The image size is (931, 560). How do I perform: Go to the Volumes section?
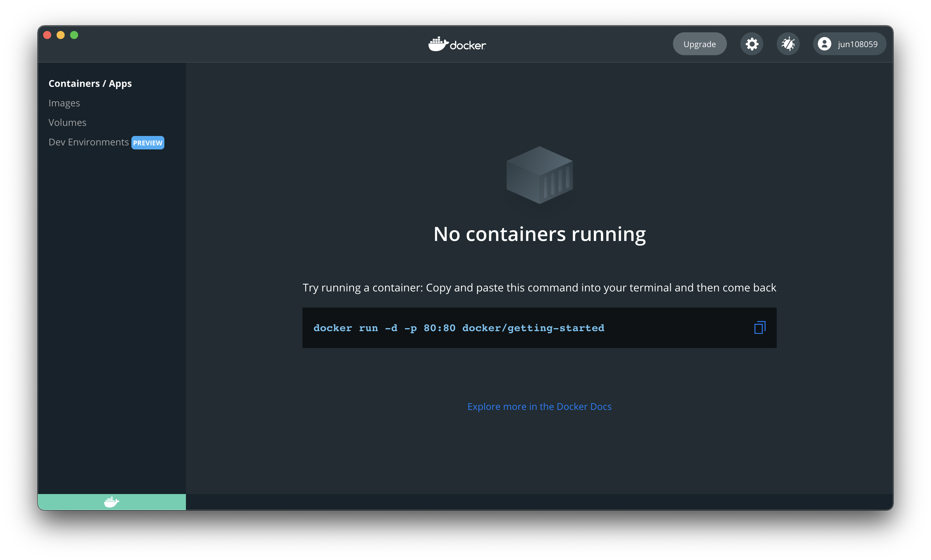[67, 123]
